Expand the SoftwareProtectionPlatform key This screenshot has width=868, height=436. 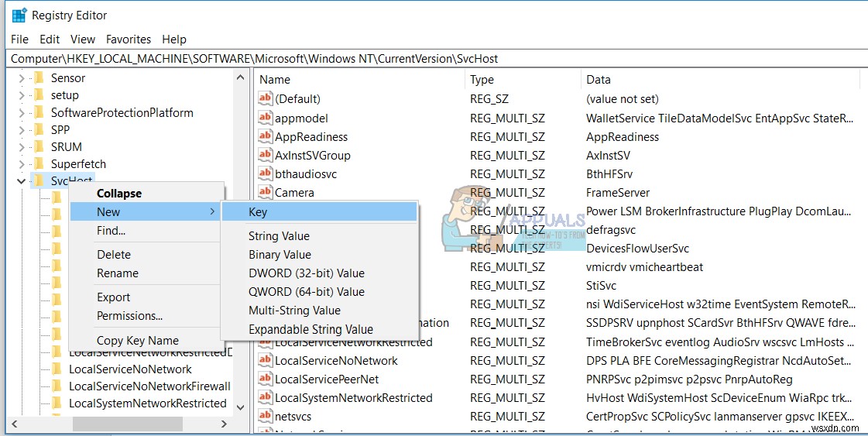click(x=22, y=113)
